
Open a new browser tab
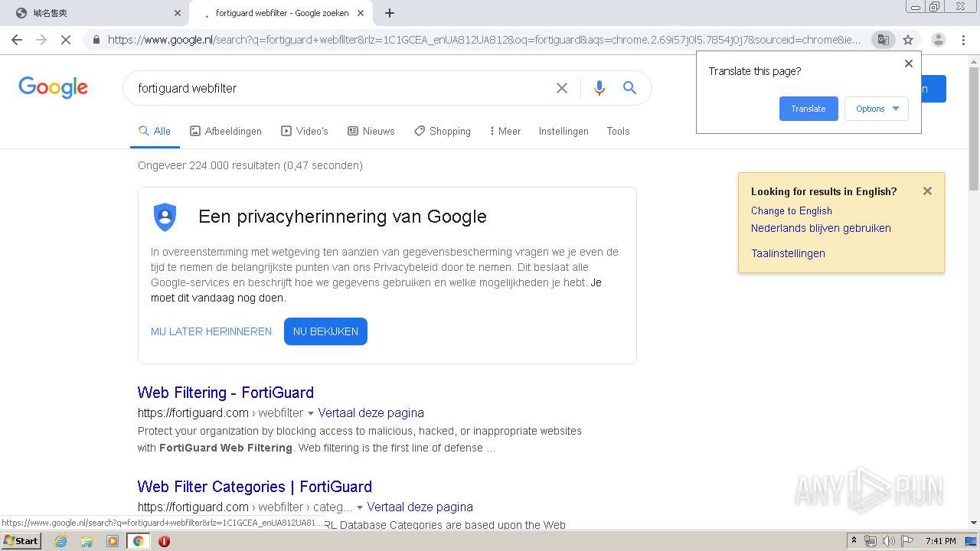(390, 13)
